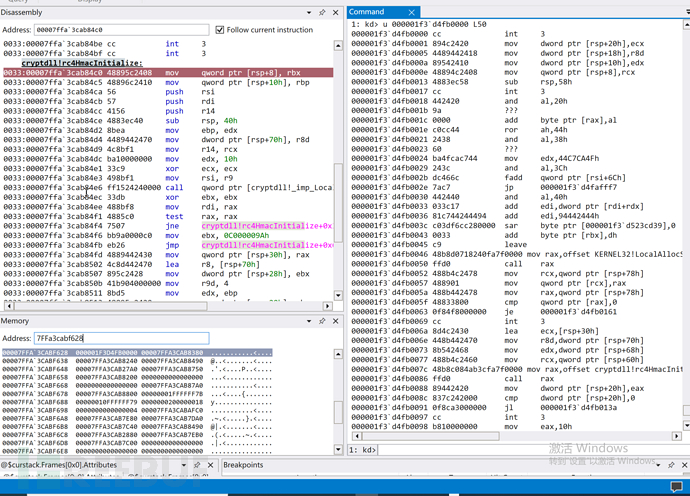Pin the $curstack.Frames Attributes panel

[x=197, y=465]
